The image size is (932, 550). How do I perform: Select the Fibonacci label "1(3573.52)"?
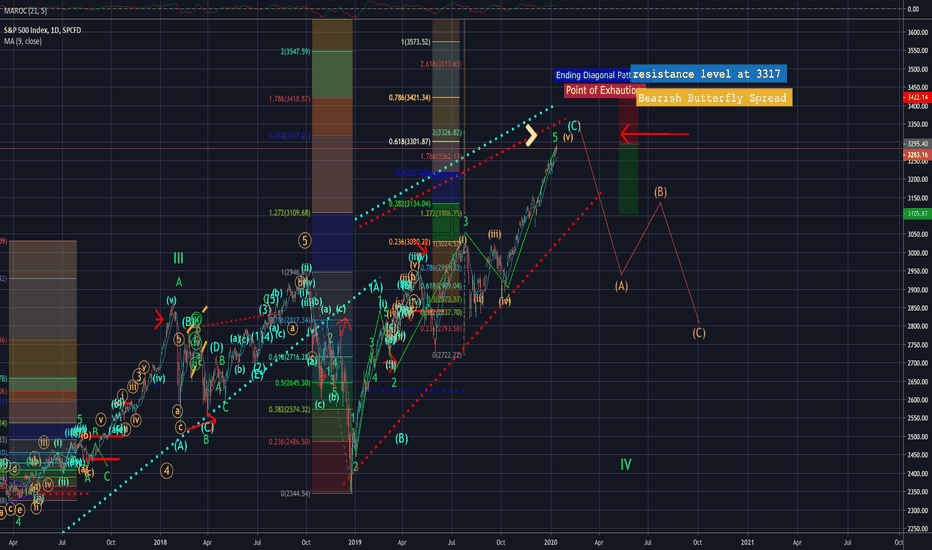[415, 42]
